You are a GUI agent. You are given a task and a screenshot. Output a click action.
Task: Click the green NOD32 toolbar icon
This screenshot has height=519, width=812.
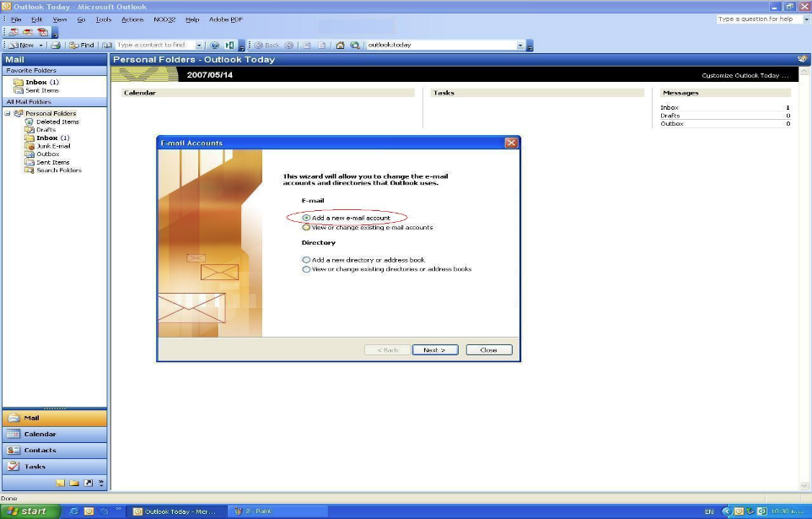229,45
